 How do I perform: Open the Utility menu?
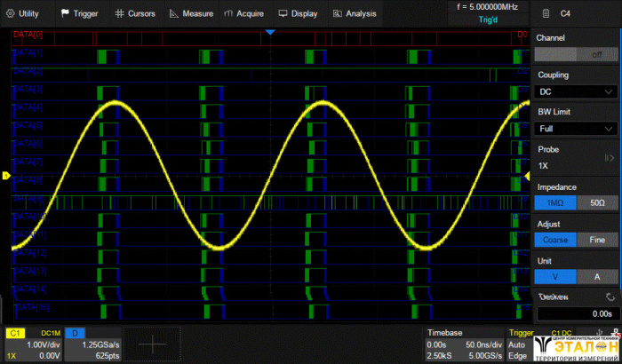point(24,13)
